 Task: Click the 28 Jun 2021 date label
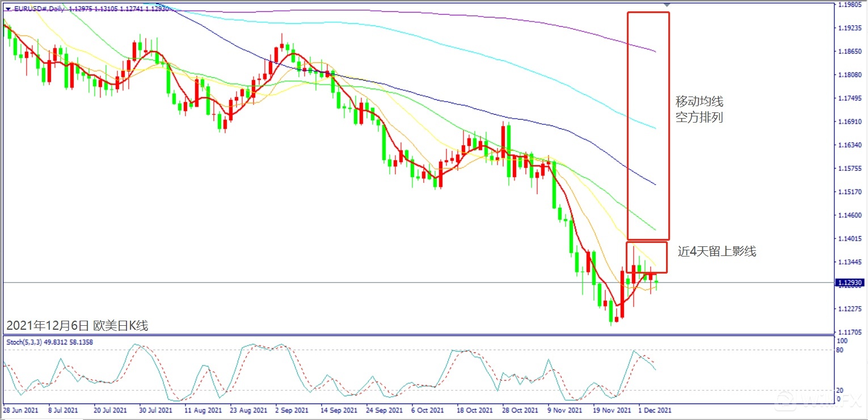[x=20, y=409]
